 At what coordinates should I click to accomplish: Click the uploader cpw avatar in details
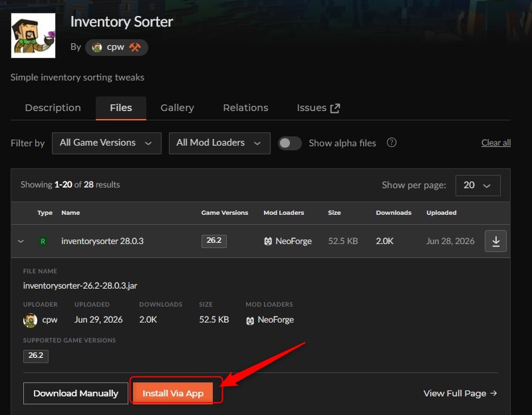point(30,320)
